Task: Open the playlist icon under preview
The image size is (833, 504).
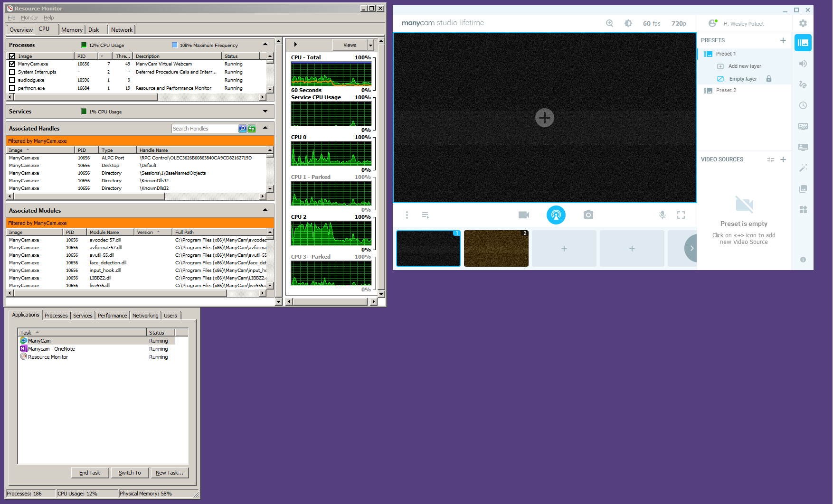Action: [x=426, y=215]
